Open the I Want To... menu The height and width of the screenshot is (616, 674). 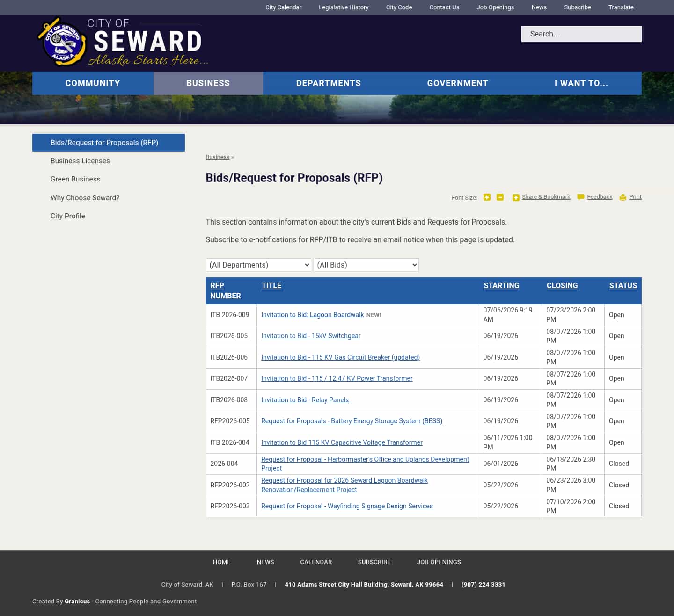pyautogui.click(x=581, y=83)
